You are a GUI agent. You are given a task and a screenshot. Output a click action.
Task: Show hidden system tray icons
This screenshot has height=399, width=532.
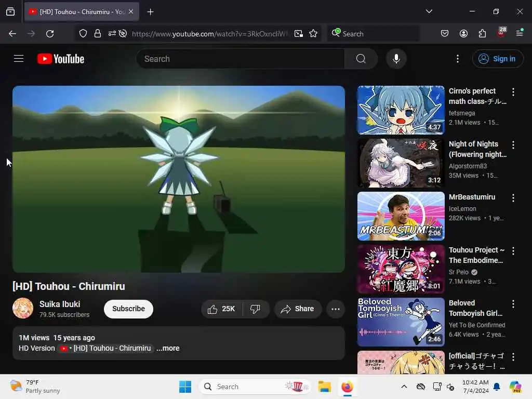404,387
